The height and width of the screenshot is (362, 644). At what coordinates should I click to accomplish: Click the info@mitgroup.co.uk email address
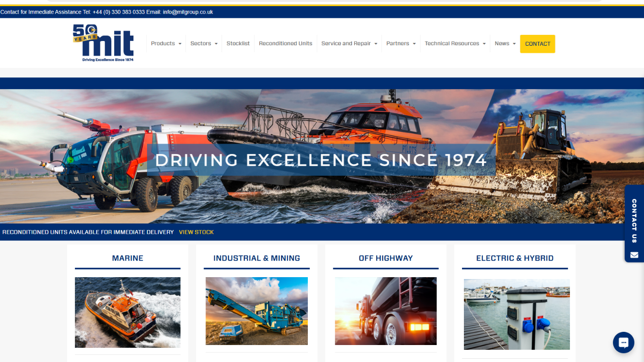click(x=188, y=12)
